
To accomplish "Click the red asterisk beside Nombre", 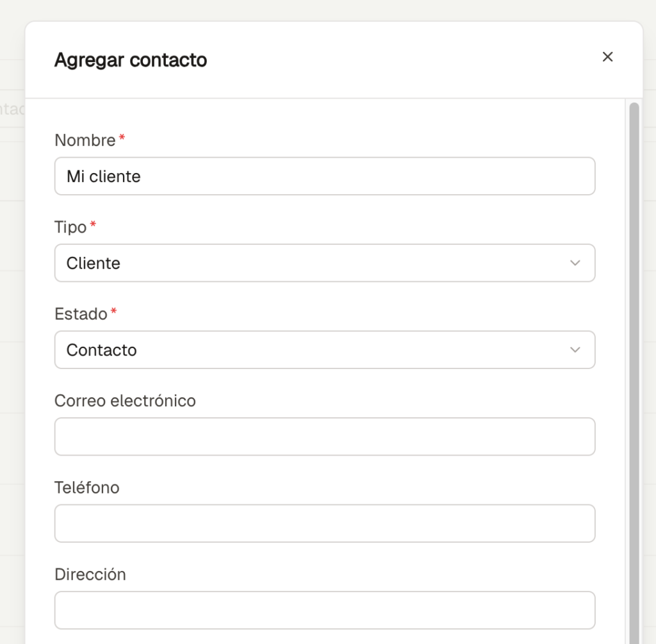I will [122, 138].
